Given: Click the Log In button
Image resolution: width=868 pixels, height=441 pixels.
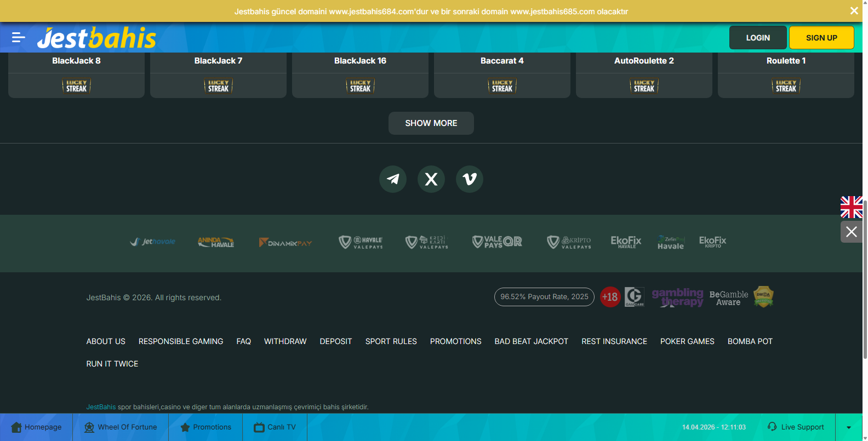Looking at the screenshot, I should point(758,38).
